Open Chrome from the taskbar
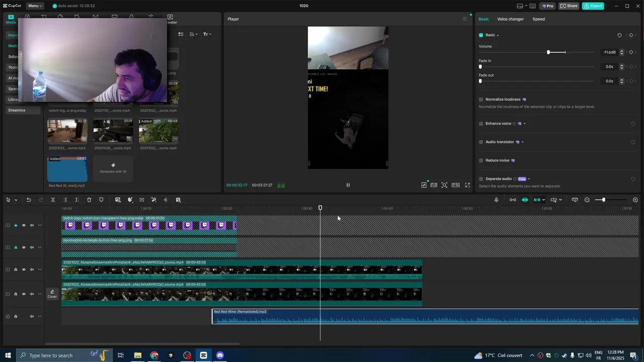This screenshot has height=362, width=644. tap(154, 355)
